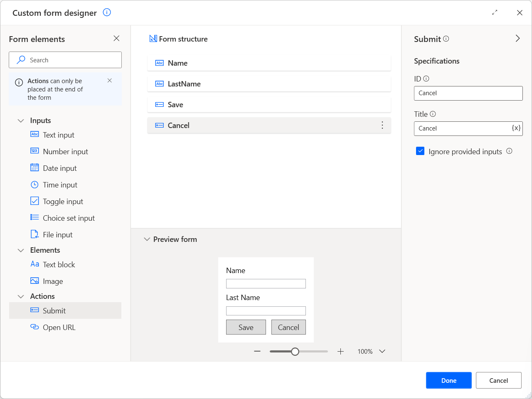Select the Text input element
Image resolution: width=532 pixels, height=399 pixels.
(58, 135)
